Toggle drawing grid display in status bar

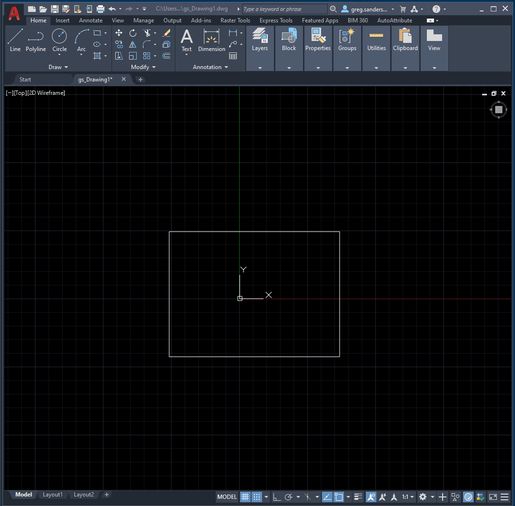tap(245, 497)
